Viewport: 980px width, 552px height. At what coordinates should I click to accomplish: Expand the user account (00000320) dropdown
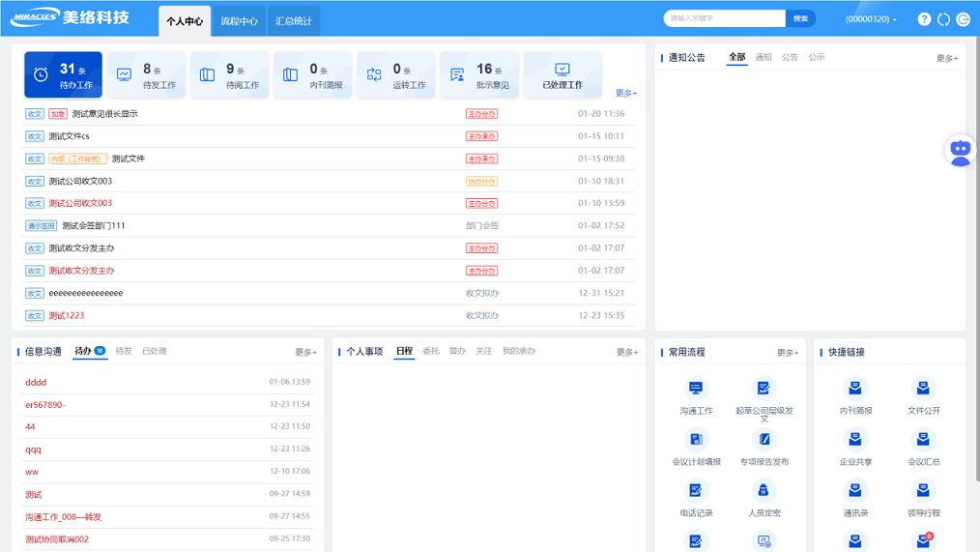(871, 19)
